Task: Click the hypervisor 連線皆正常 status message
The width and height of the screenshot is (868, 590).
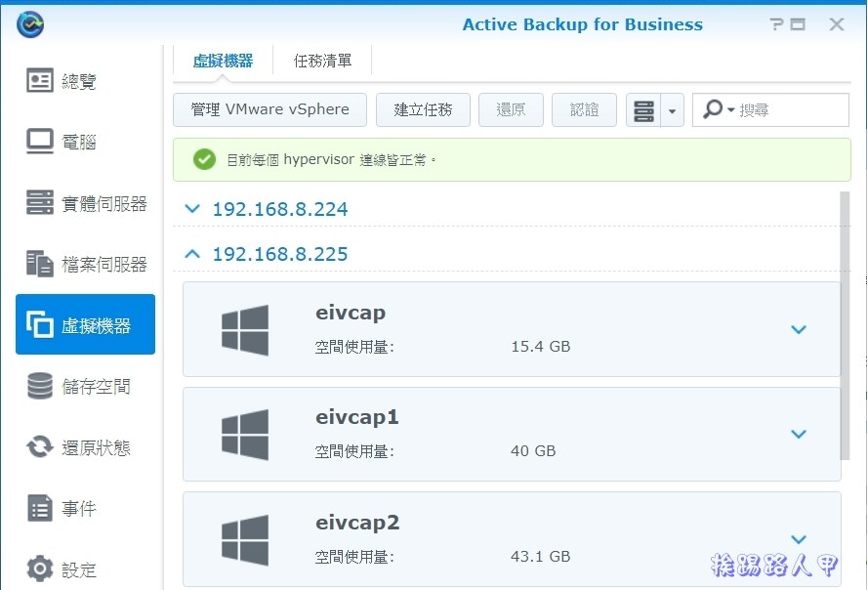Action: pos(331,159)
